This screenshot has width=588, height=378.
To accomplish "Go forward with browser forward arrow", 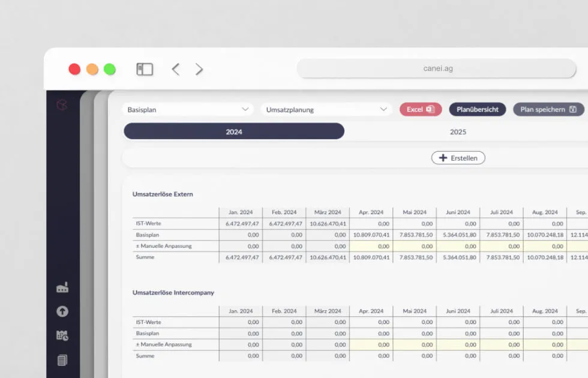I will (x=199, y=69).
